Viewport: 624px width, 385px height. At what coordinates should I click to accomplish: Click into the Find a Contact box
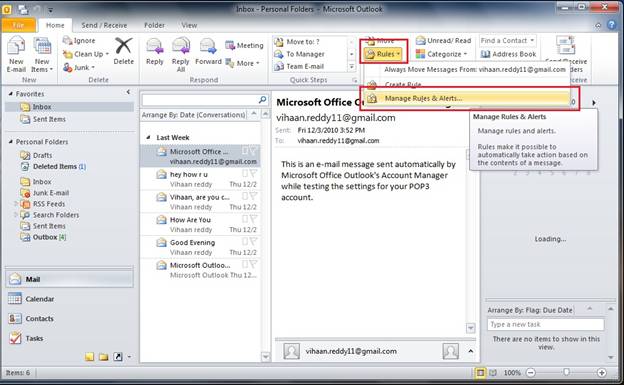pyautogui.click(x=507, y=41)
